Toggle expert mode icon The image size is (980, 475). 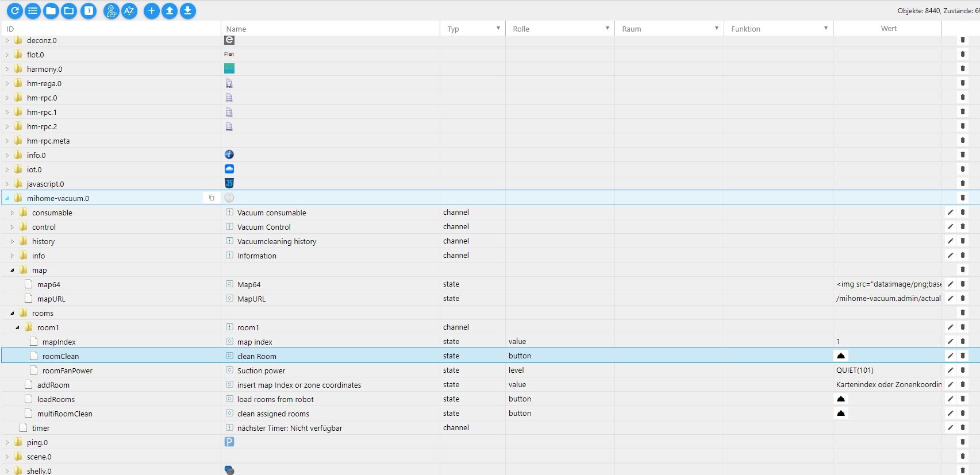click(x=112, y=10)
